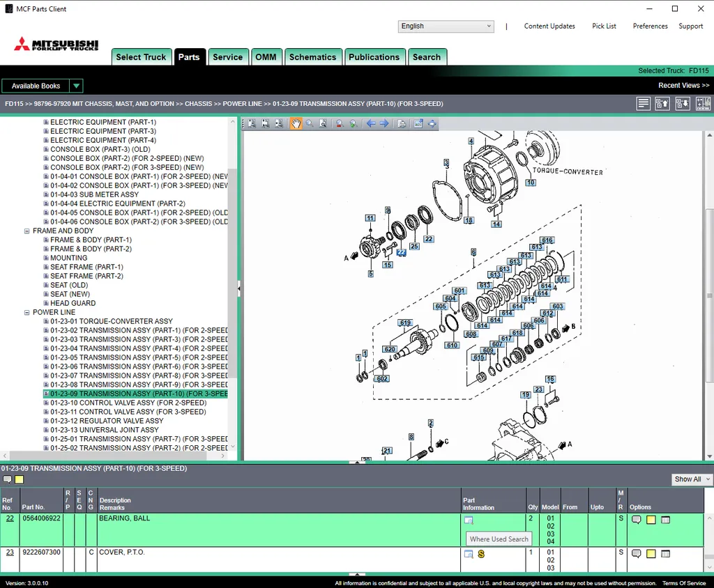
Task: Click yellow note icon above parts table
Action: click(x=19, y=479)
